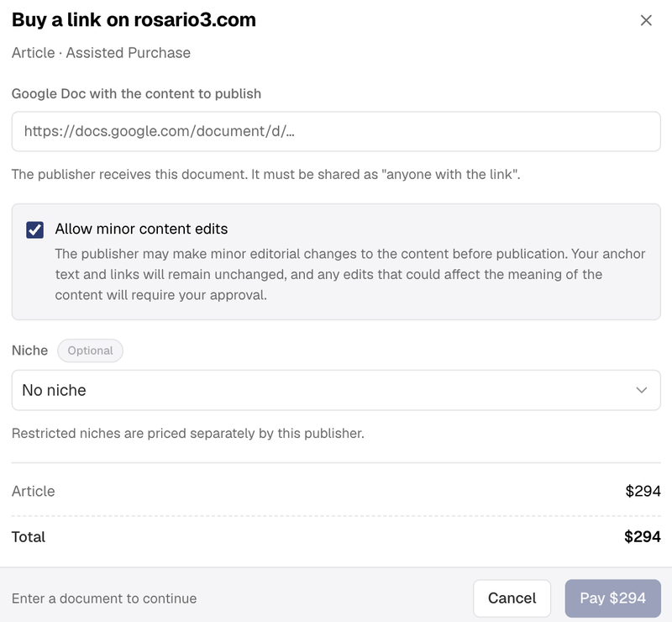Open the Niche dropdown showing No niche
Image resolution: width=672 pixels, height=622 pixels.
pos(336,390)
